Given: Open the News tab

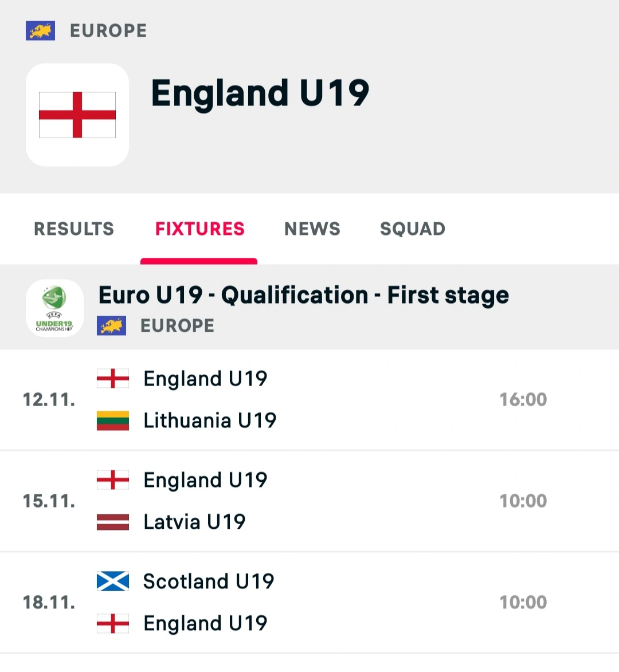Looking at the screenshot, I should [312, 229].
